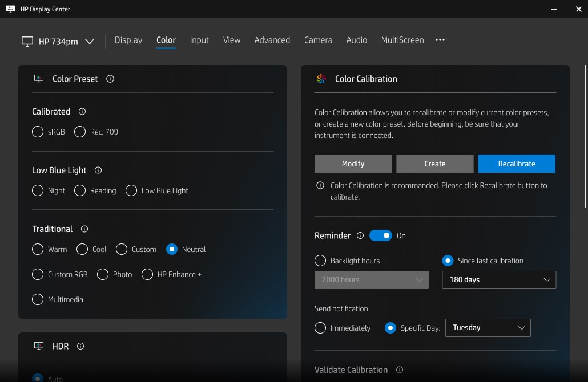Open the MultiScreen tab
Screen dimensions: 588x382
click(x=402, y=40)
